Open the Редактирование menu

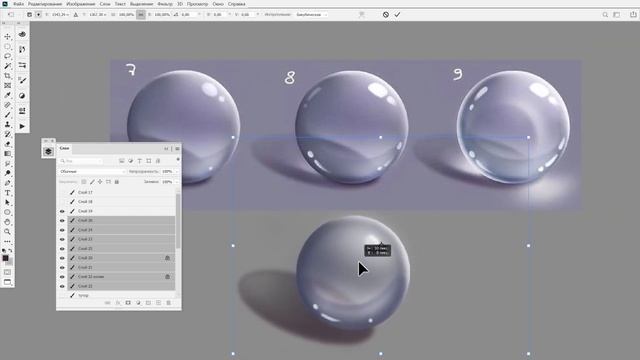coord(45,4)
